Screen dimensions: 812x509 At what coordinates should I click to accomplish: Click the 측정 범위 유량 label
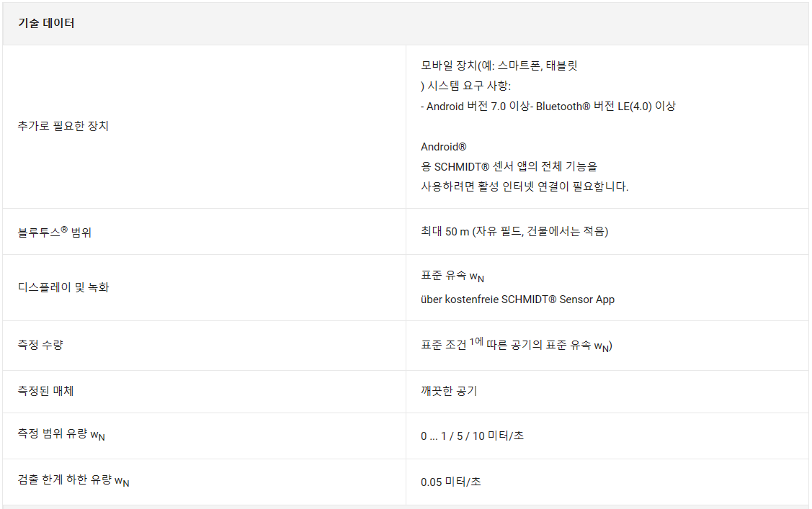coord(61,435)
